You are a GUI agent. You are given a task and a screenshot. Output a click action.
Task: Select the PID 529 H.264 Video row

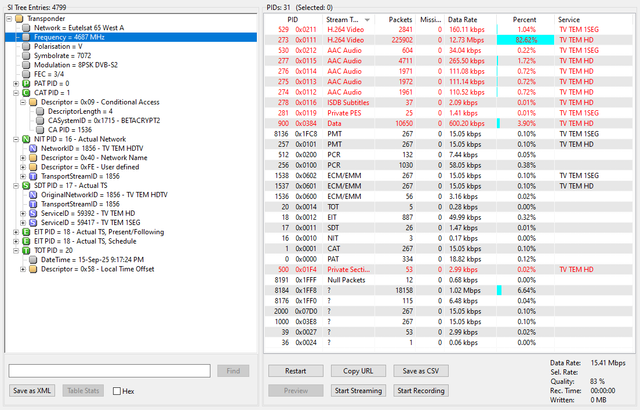click(449, 29)
